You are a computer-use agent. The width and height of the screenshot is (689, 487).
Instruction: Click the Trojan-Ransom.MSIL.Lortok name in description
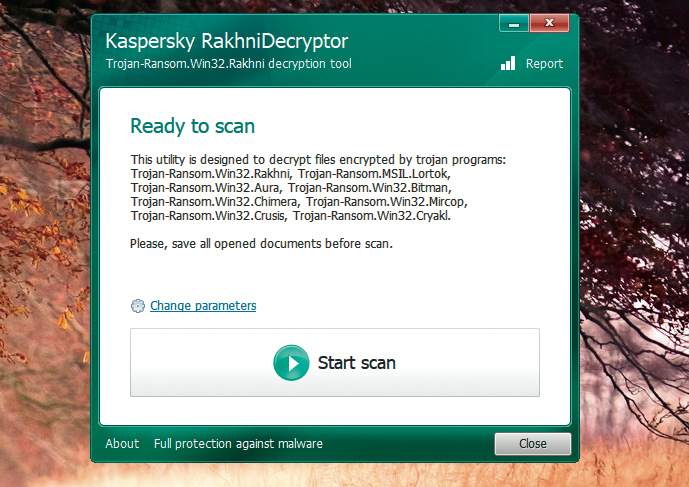click(358, 173)
